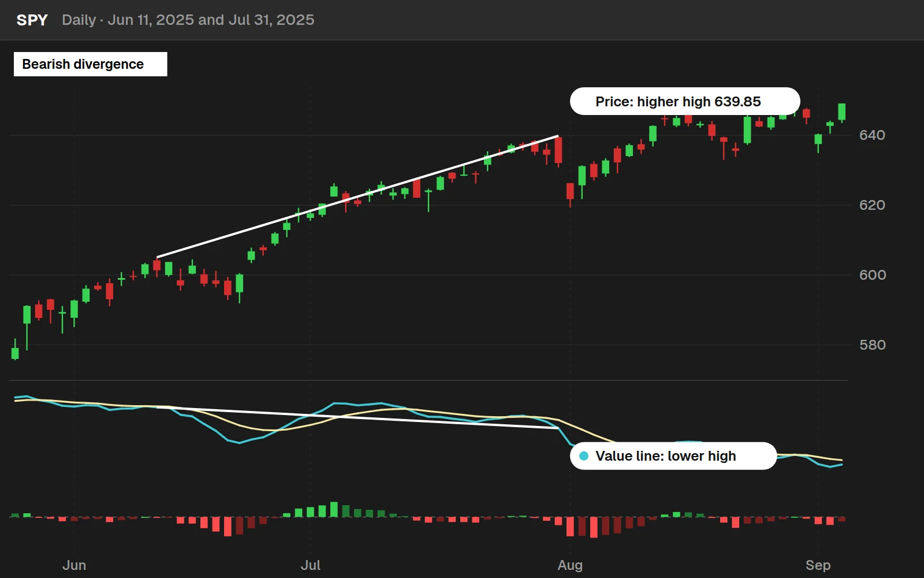Click the tallest green histogram bar in July
924x578 pixels.
coord(334,509)
